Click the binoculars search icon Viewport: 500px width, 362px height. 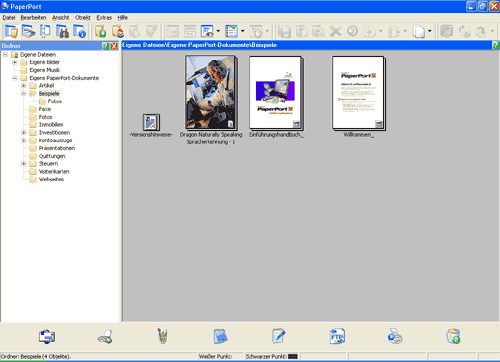pos(62,32)
